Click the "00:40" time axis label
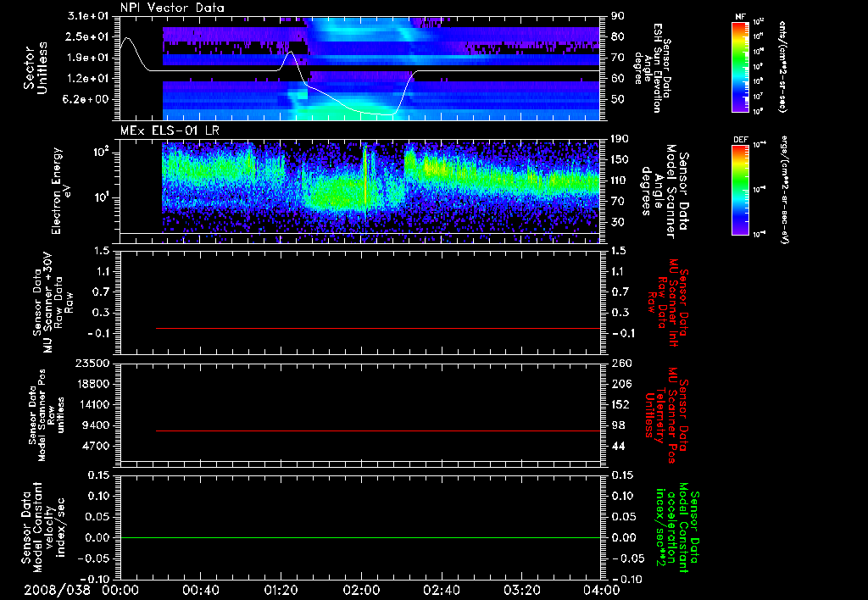Viewport: 868px width, 600px height. [x=200, y=590]
